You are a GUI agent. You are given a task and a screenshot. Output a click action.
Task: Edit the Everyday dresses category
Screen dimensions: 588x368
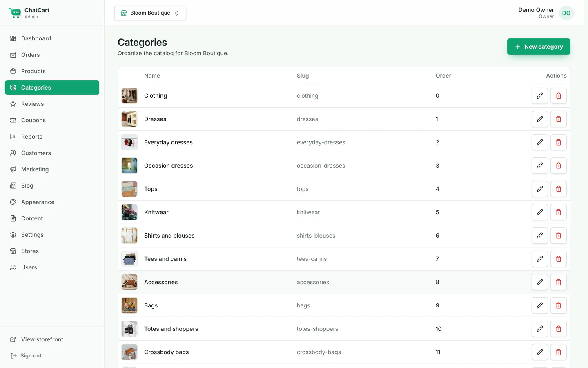click(539, 142)
